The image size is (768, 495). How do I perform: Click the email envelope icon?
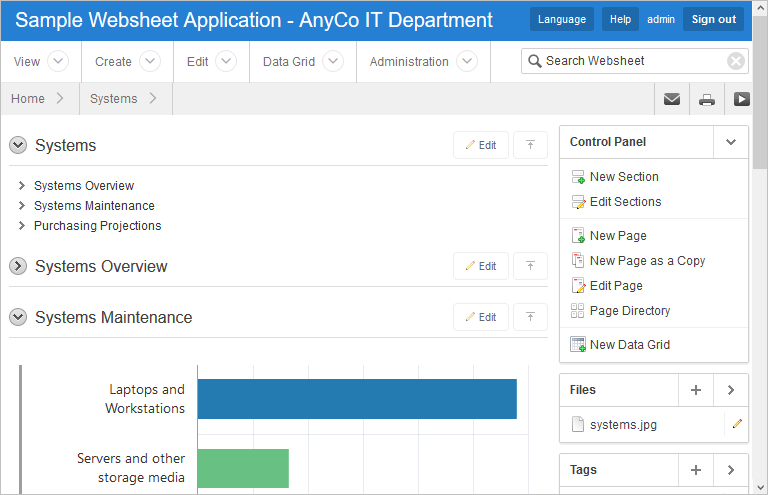[672, 99]
